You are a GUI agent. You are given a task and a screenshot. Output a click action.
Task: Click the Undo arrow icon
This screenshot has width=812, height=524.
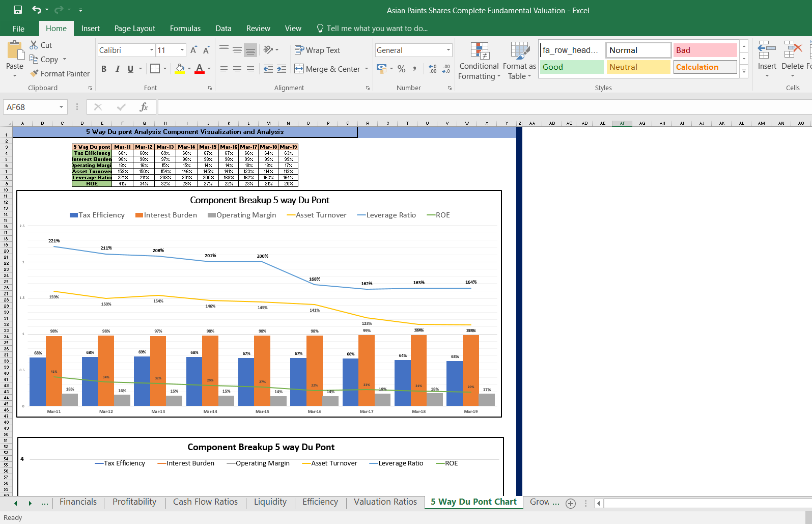[x=37, y=10]
